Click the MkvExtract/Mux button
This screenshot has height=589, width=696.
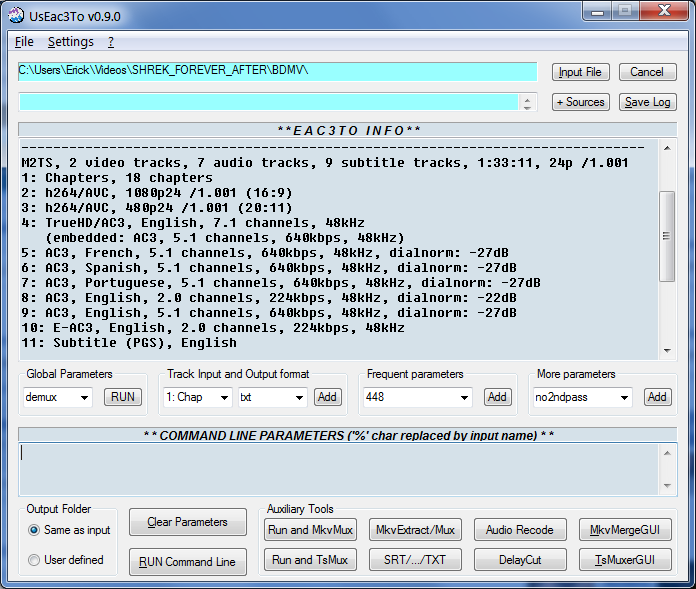point(415,530)
